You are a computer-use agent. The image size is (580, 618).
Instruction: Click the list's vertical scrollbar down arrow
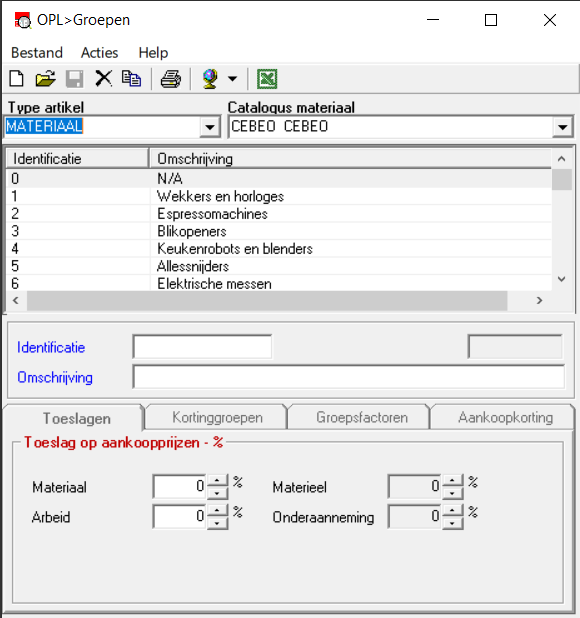562,279
